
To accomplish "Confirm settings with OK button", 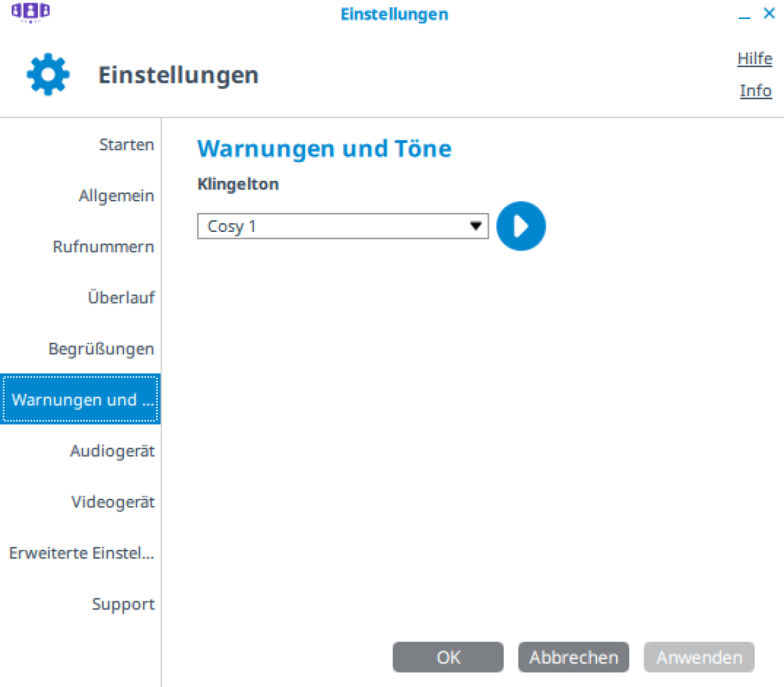I will pyautogui.click(x=448, y=657).
